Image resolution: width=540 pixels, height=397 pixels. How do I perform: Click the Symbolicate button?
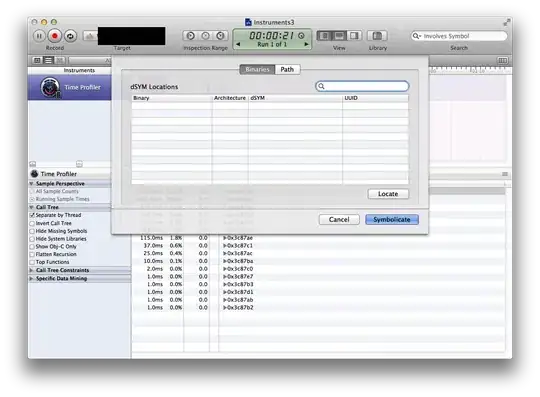pos(392,220)
